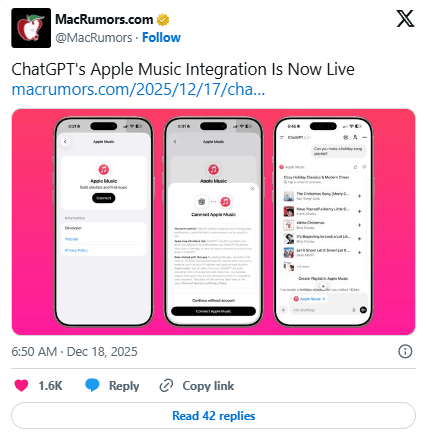Open the 6:50 AM Dec 18, 2025 timestamp

(74, 352)
